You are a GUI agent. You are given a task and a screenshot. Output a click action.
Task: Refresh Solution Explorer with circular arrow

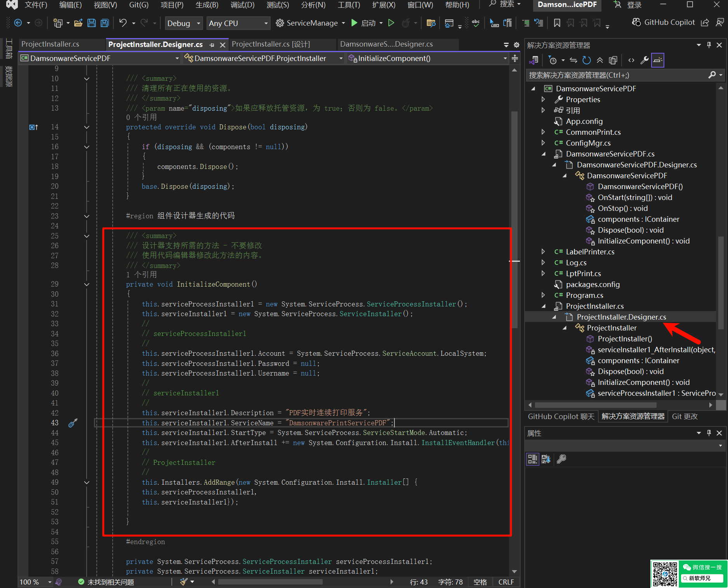point(586,60)
